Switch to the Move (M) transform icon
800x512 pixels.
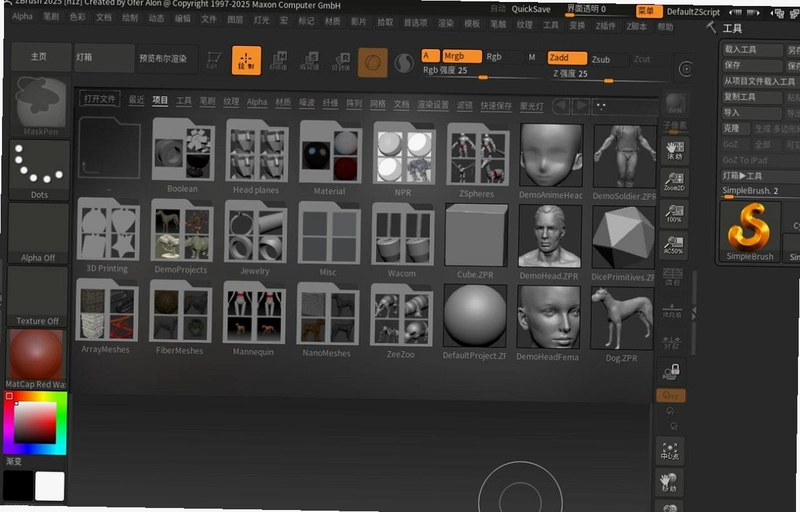tap(278, 61)
